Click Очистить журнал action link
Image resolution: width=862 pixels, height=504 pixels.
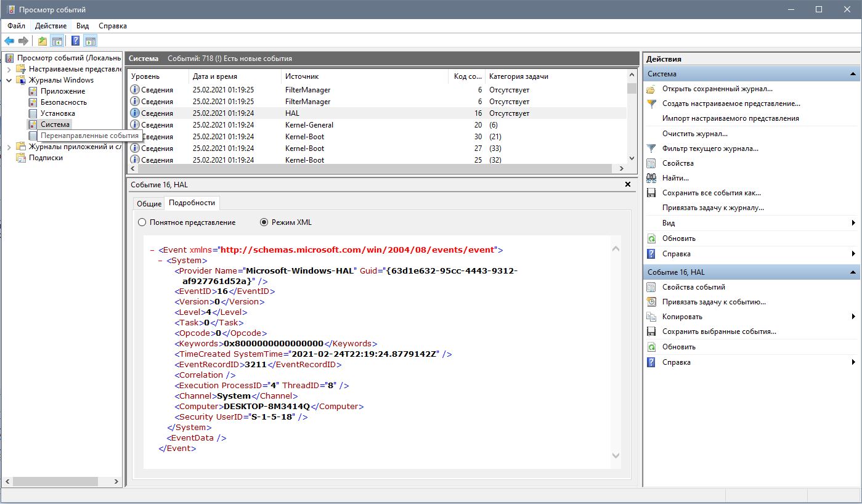[x=694, y=134]
